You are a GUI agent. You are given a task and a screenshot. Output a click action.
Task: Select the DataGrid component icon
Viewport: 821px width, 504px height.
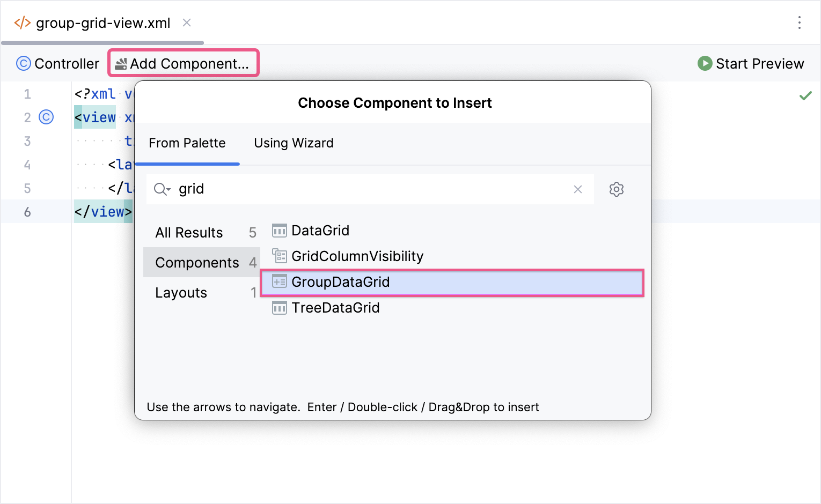[280, 230]
